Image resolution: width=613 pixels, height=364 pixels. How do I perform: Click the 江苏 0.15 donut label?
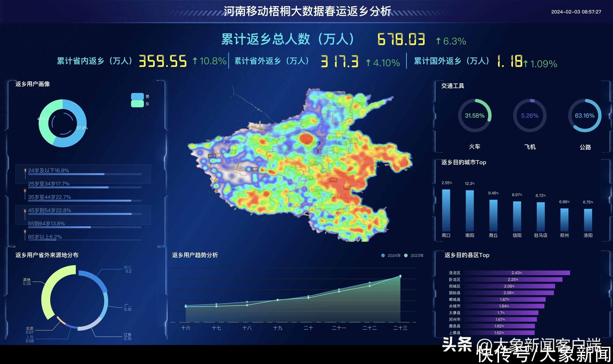coord(128,337)
